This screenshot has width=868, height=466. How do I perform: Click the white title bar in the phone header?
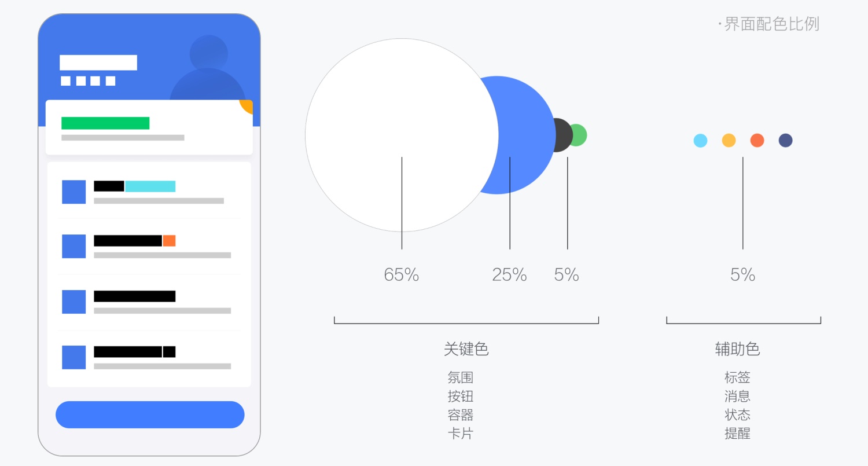tap(98, 63)
